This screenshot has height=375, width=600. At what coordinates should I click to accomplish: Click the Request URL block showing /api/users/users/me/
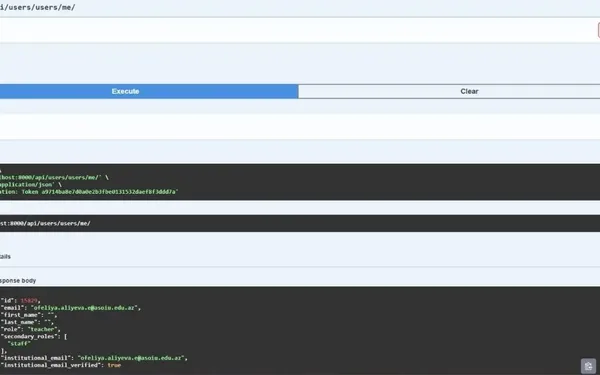tap(300, 223)
